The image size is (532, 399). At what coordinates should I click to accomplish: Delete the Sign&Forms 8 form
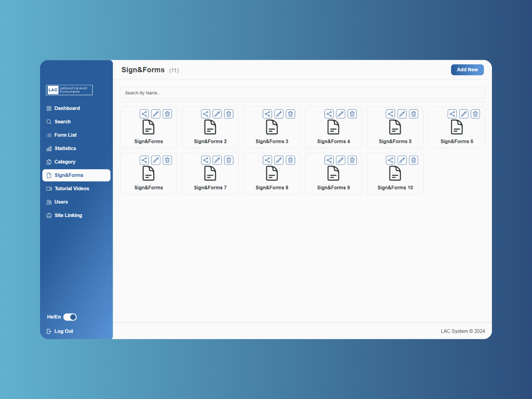(290, 160)
